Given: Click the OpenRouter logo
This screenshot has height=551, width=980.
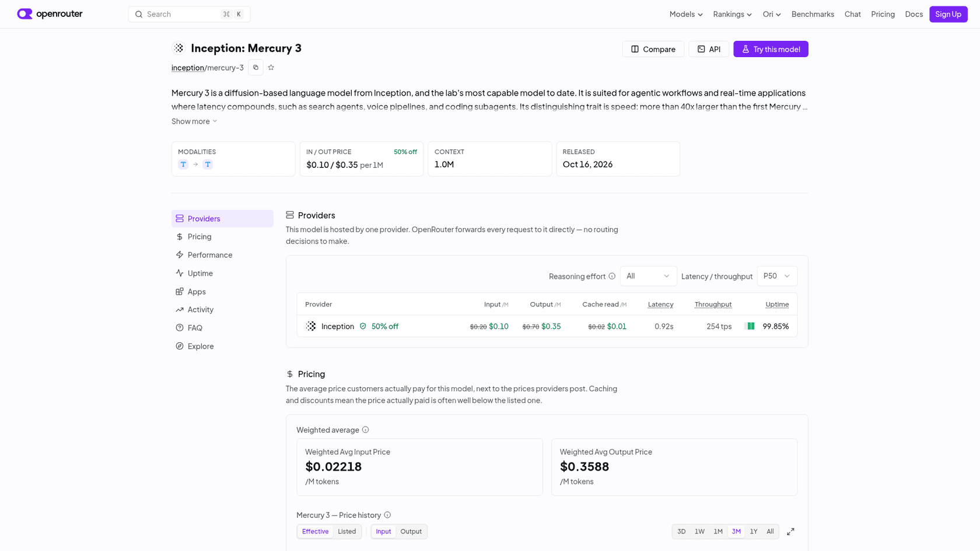Looking at the screenshot, I should click(50, 14).
